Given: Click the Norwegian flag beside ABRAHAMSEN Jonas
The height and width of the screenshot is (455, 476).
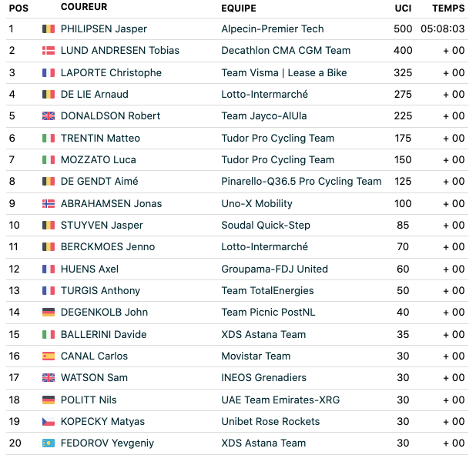Looking at the screenshot, I should point(49,204).
